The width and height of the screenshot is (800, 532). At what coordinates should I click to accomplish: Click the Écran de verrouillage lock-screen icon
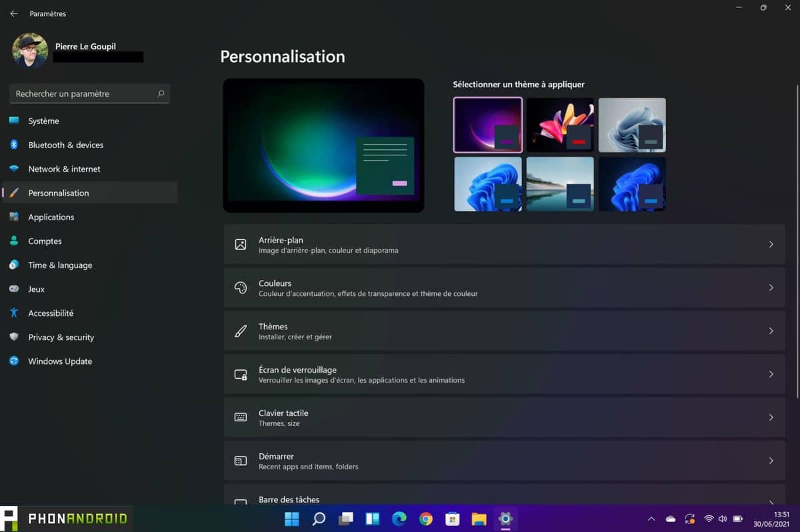[241, 375]
